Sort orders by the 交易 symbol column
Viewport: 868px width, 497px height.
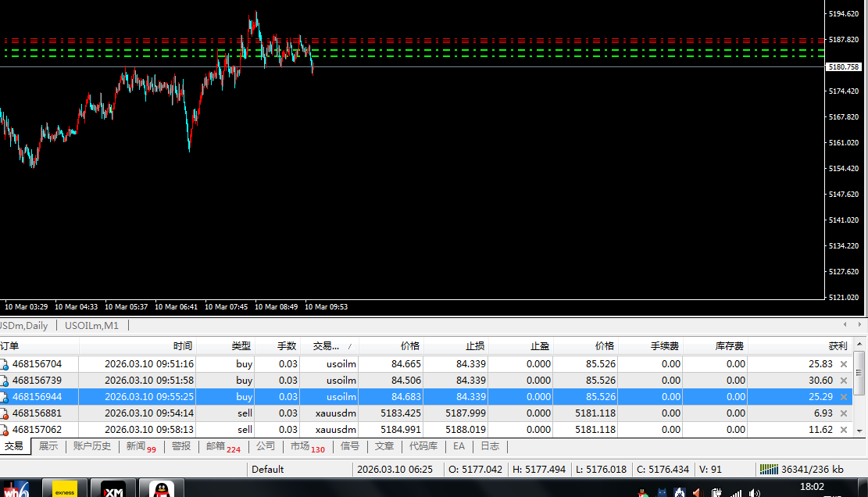point(328,346)
